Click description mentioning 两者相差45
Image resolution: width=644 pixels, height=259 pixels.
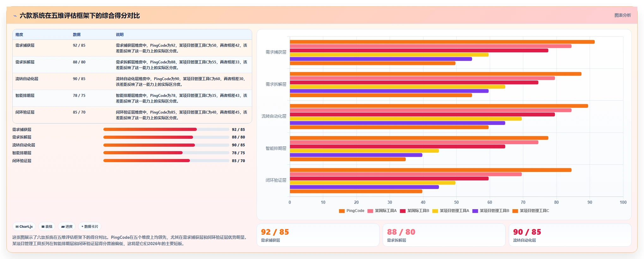point(182,115)
